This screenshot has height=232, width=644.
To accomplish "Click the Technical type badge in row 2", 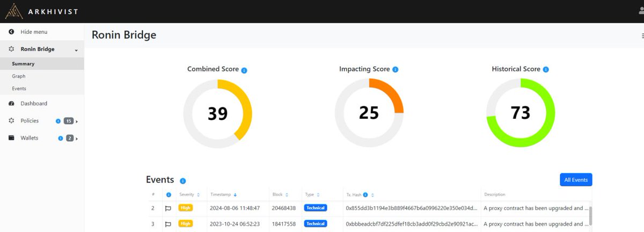I will pyautogui.click(x=316, y=208).
